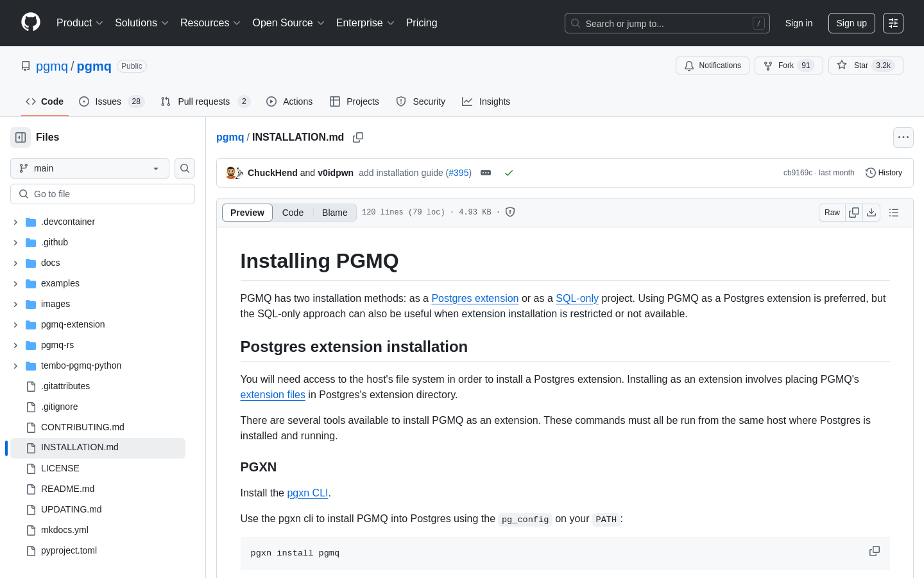The width and height of the screenshot is (924, 578).
Task: Open pull request #395 link
Action: tap(459, 173)
